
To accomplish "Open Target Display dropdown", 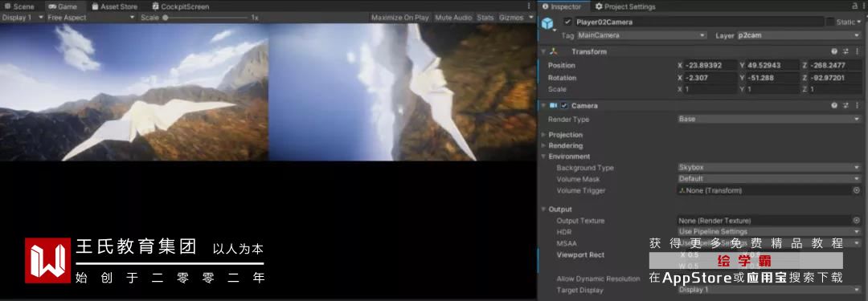I will point(769,290).
